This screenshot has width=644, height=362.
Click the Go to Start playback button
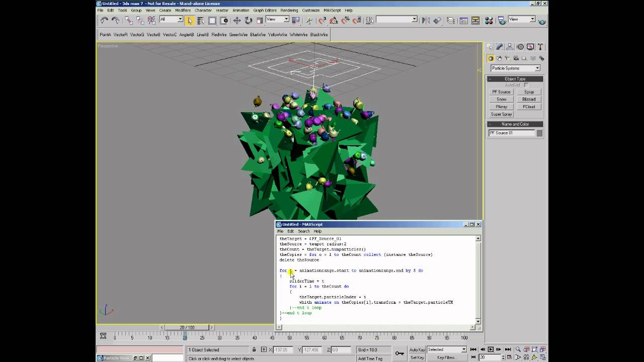pyautogui.click(x=474, y=349)
